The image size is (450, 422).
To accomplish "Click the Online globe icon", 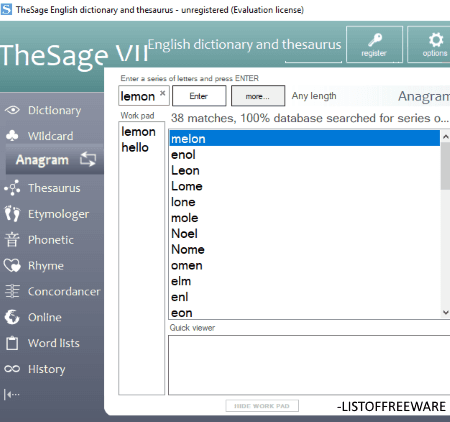I will [x=12, y=317].
